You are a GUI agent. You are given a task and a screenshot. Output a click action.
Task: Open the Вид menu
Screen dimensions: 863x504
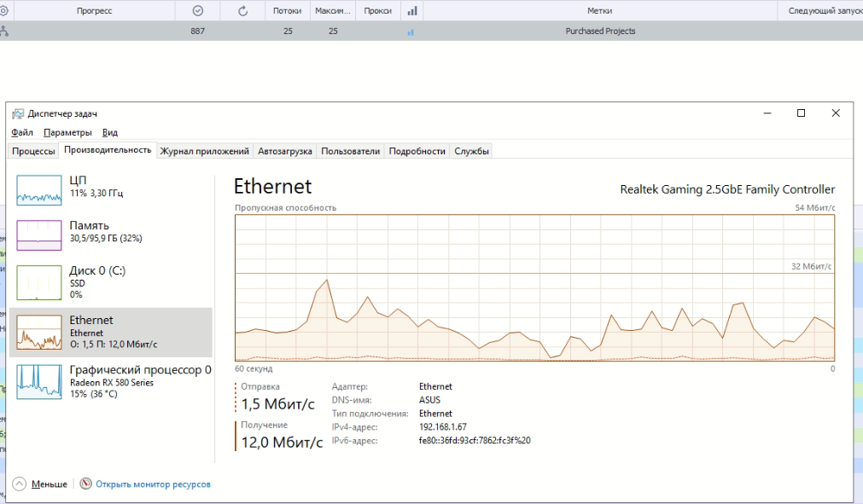click(x=110, y=132)
